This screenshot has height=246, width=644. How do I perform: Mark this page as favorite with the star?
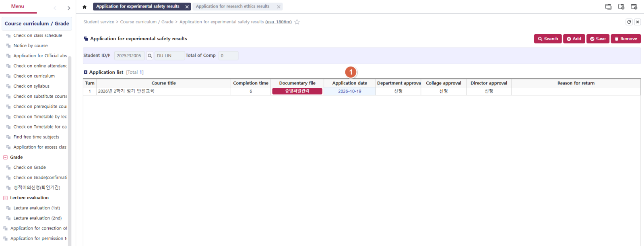[x=297, y=22]
